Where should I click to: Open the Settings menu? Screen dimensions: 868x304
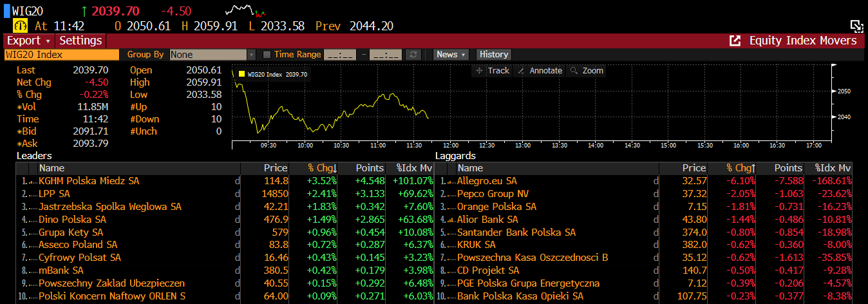tap(81, 41)
